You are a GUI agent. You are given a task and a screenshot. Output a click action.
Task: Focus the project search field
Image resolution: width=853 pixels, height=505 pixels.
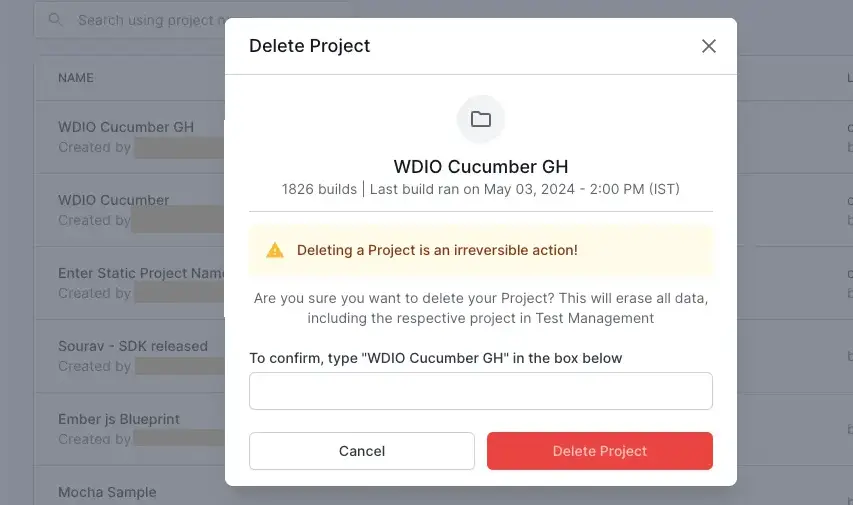[x=150, y=20]
